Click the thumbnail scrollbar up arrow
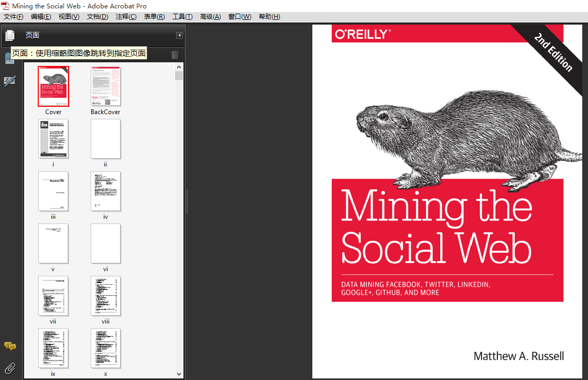 coord(179,67)
